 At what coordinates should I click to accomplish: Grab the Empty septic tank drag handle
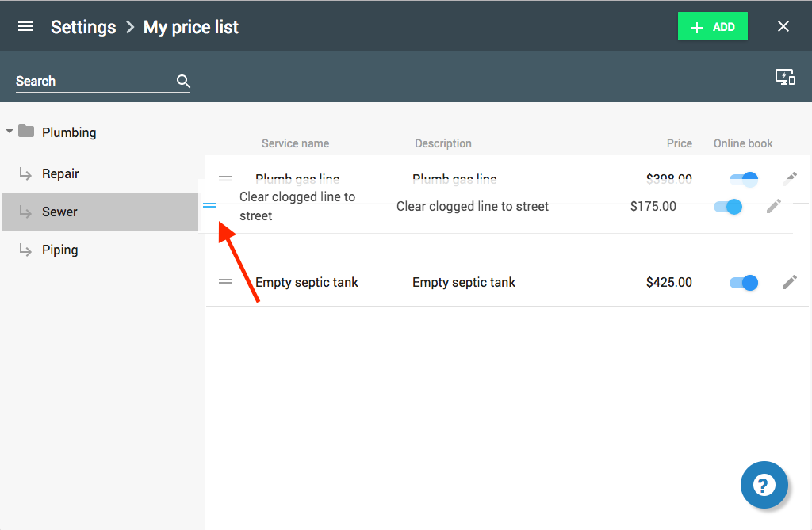[x=225, y=282]
